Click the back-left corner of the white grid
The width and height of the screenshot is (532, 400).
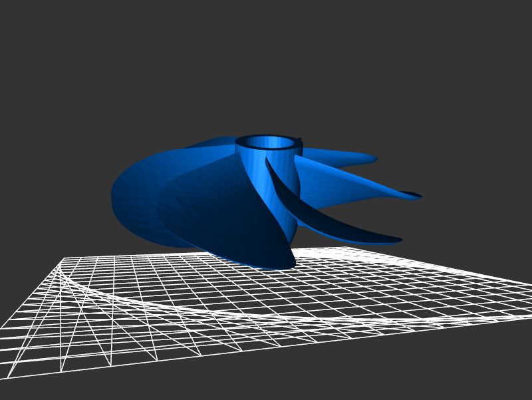(x=64, y=259)
